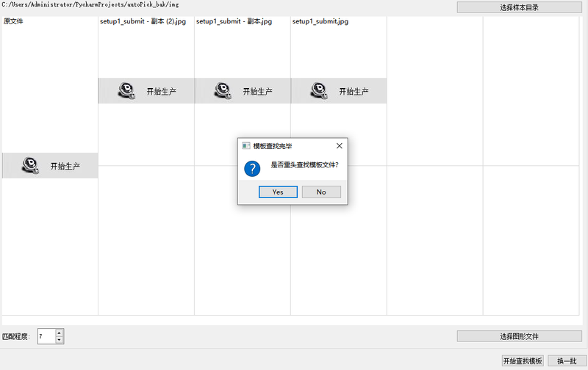The image size is (588, 370).
Task: Increase the 匹配程度 value with up arrow
Action: (60, 333)
